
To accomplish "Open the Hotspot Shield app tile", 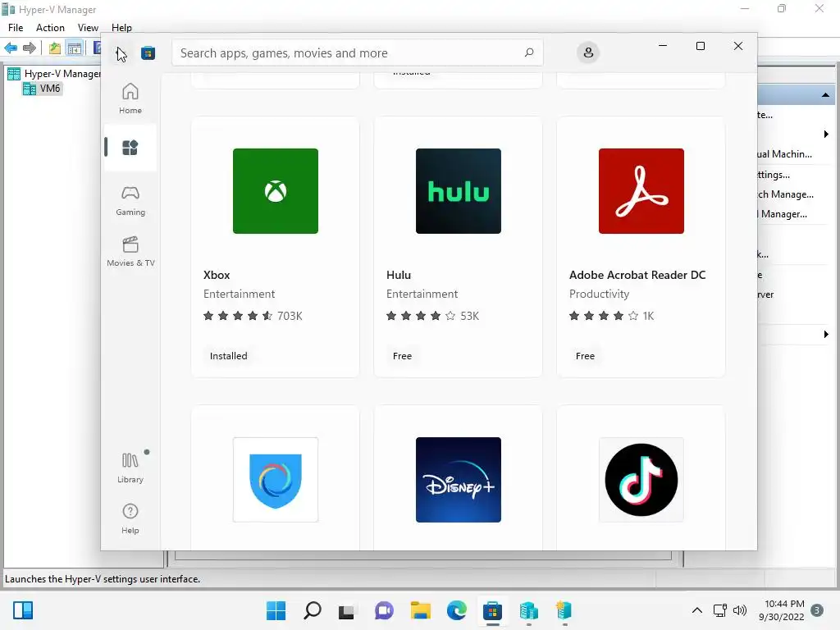I will 276,479.
